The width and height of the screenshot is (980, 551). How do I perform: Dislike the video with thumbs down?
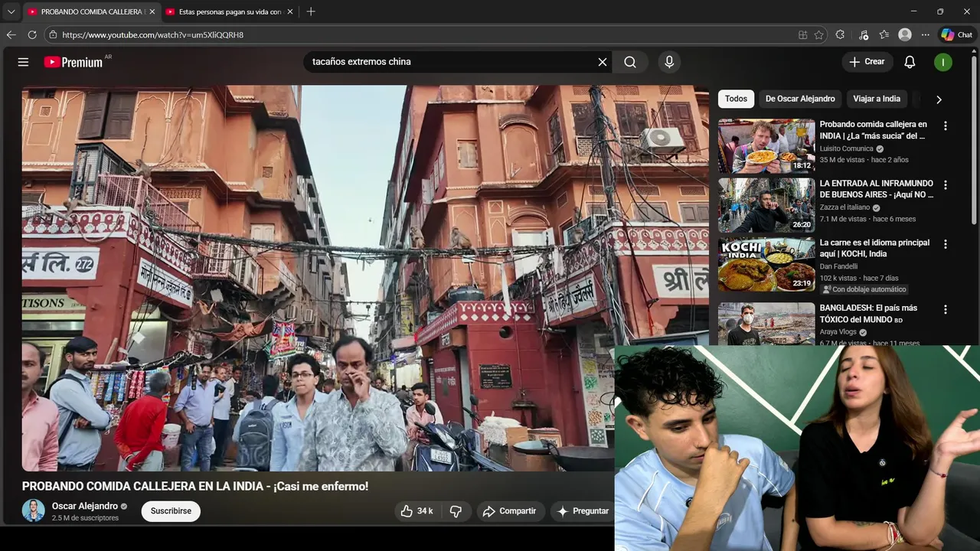coord(456,511)
